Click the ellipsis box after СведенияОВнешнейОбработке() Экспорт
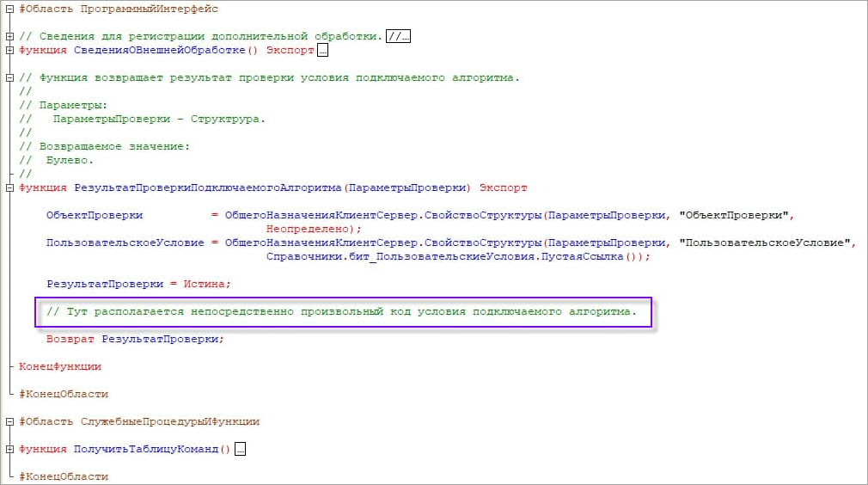Viewport: 868px width, 485px height. pyautogui.click(x=323, y=50)
